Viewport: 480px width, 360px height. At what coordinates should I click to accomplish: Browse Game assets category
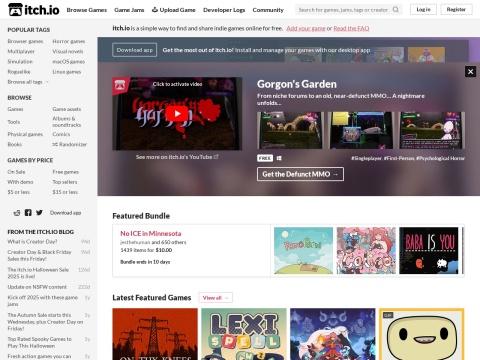67,109
